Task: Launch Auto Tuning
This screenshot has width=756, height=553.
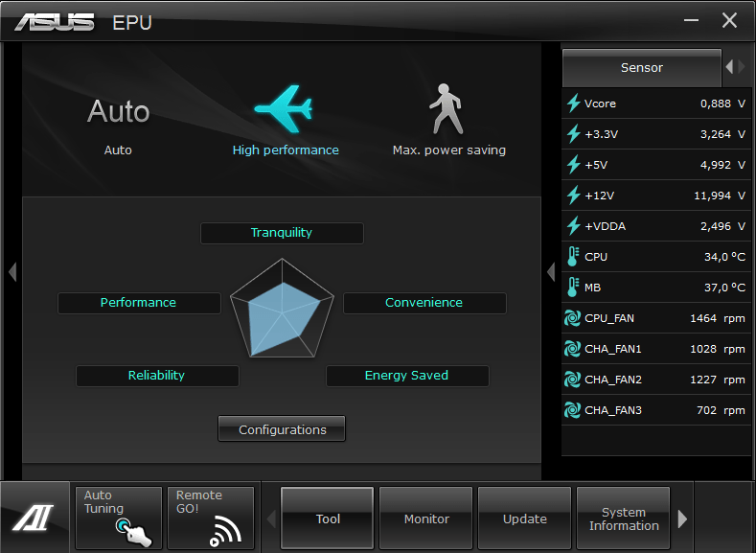Action: tap(118, 518)
